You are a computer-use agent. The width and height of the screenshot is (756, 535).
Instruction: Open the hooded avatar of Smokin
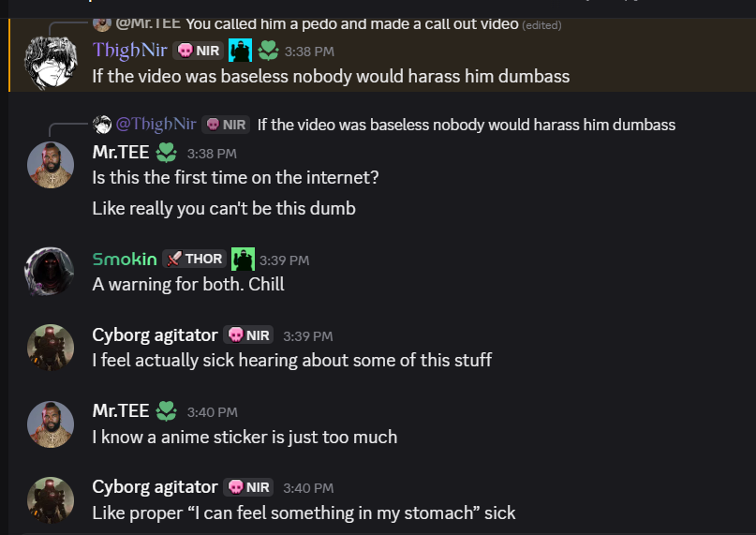tap(51, 272)
